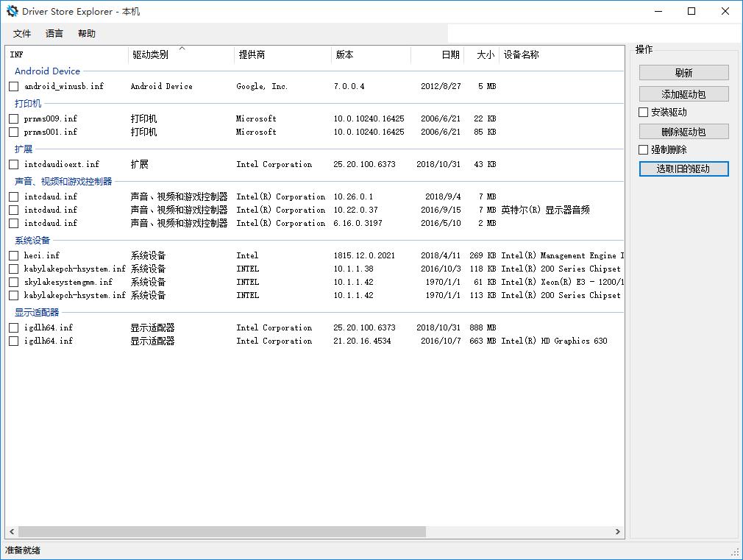This screenshot has width=743, height=560.
Task: Click the horizontal scrollbar thumb
Action: point(221,531)
